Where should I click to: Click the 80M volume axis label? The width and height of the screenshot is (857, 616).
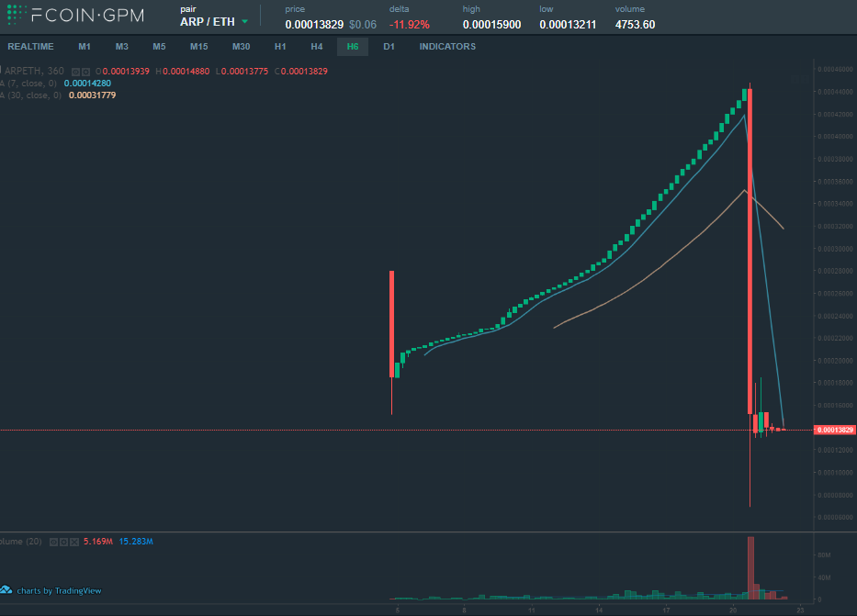tap(824, 554)
